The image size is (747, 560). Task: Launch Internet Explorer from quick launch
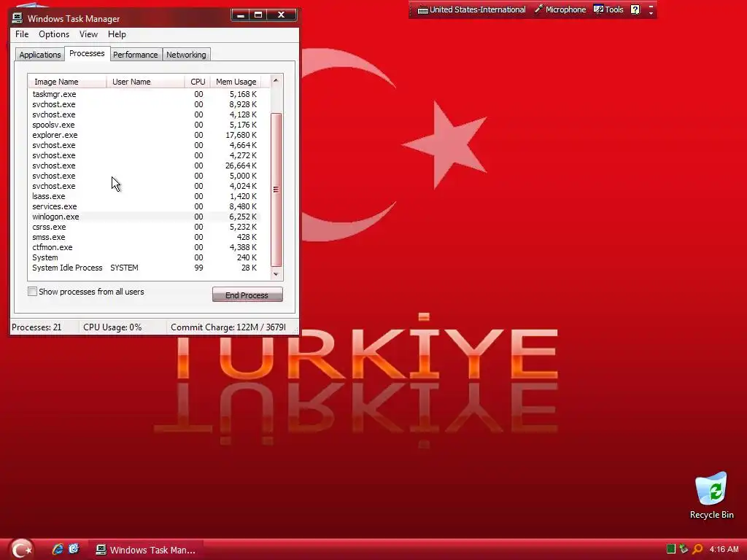click(58, 549)
